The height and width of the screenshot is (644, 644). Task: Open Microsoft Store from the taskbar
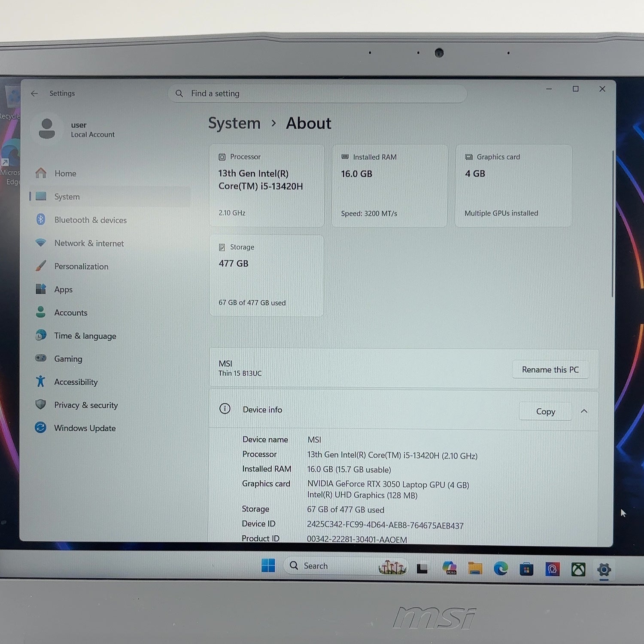click(526, 569)
